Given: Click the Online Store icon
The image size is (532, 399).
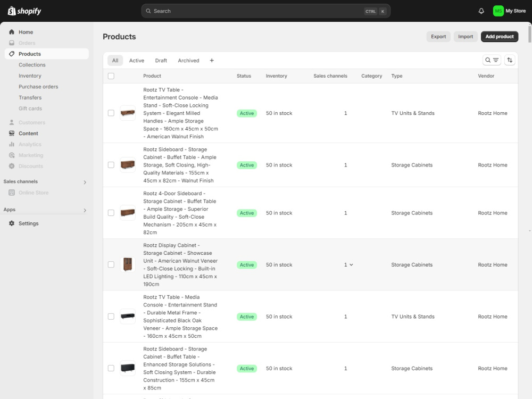Looking at the screenshot, I should click(x=12, y=193).
